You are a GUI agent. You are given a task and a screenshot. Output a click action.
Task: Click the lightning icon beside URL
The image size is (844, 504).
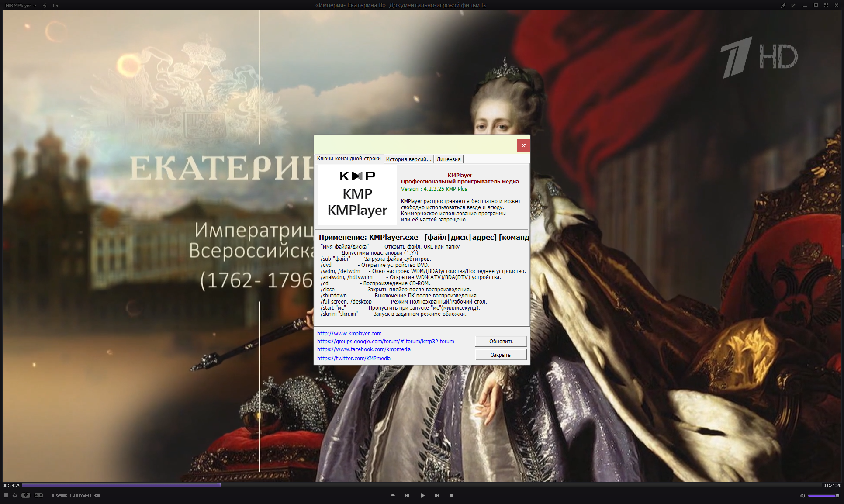45,6
